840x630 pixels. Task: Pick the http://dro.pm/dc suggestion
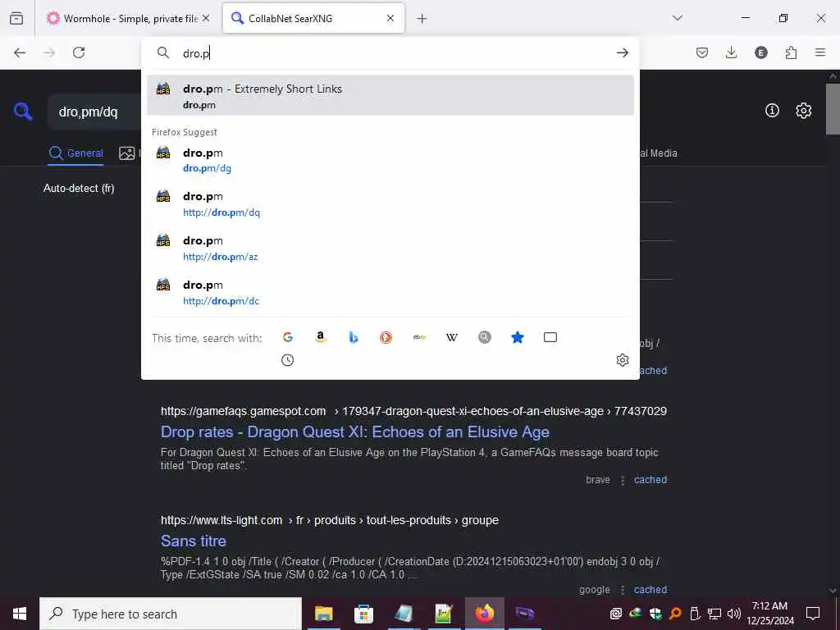pyautogui.click(x=390, y=293)
